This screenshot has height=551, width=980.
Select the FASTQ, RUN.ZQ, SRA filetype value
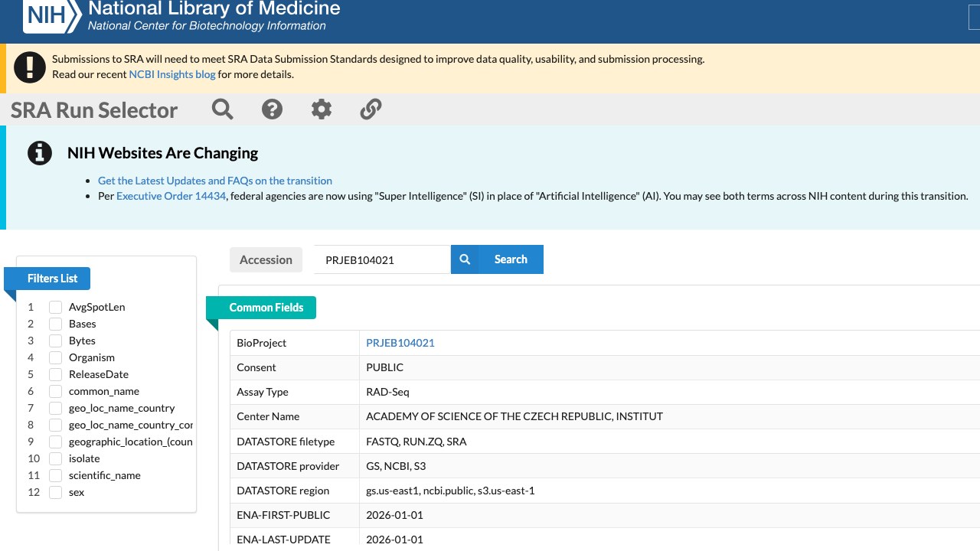[416, 442]
